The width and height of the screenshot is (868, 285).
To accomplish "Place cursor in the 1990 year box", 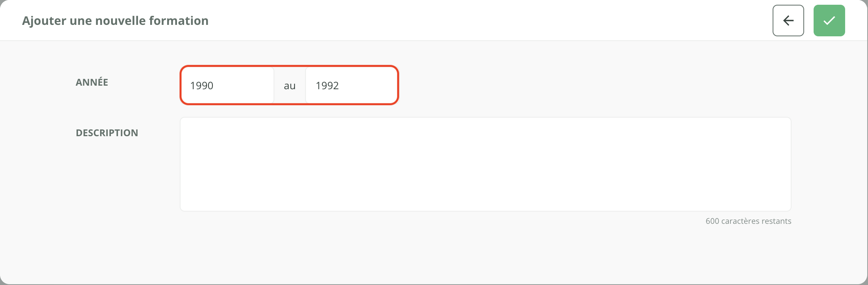I will pyautogui.click(x=227, y=85).
